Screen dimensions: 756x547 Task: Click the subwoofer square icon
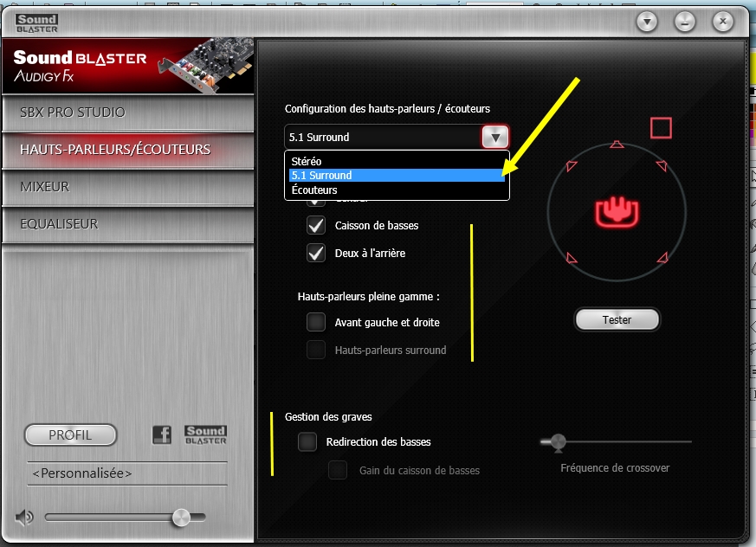[661, 128]
